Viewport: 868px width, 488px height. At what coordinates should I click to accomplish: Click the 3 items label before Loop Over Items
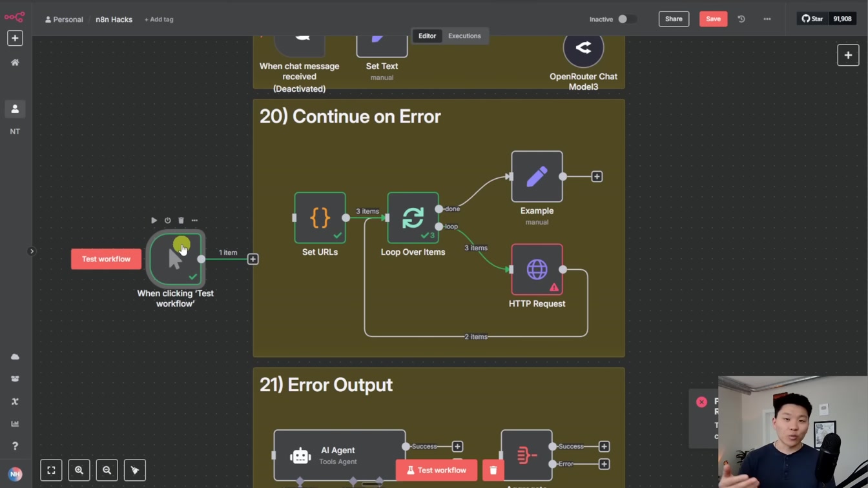(367, 211)
